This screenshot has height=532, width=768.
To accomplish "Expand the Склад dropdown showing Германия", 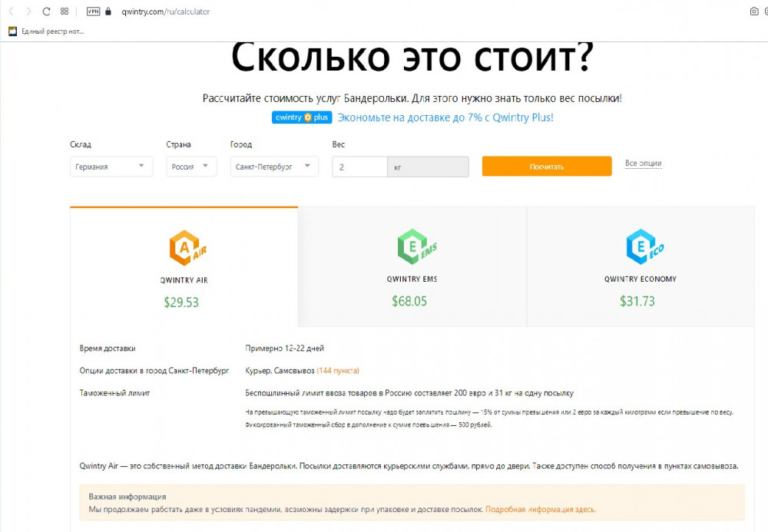I will [x=111, y=167].
